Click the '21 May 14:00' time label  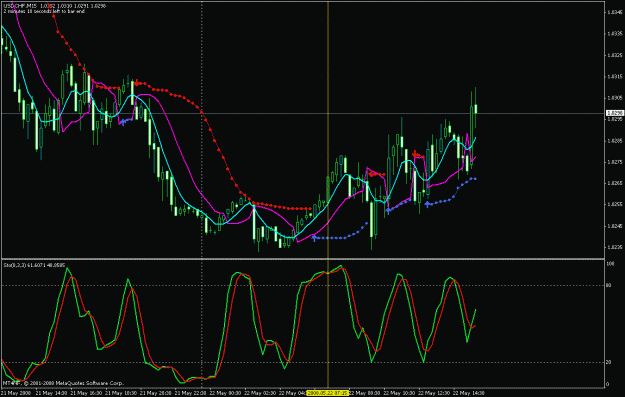tap(50, 393)
